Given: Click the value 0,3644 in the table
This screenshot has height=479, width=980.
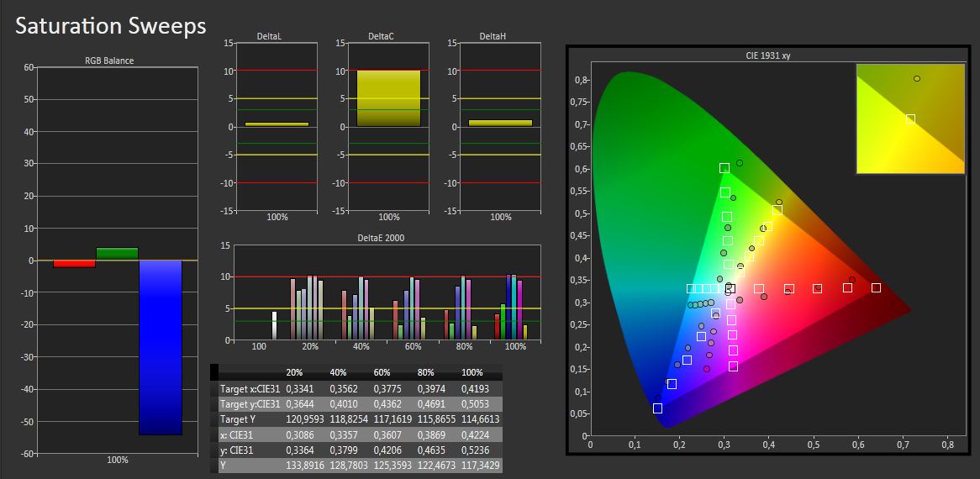Looking at the screenshot, I should pyautogui.click(x=298, y=403).
